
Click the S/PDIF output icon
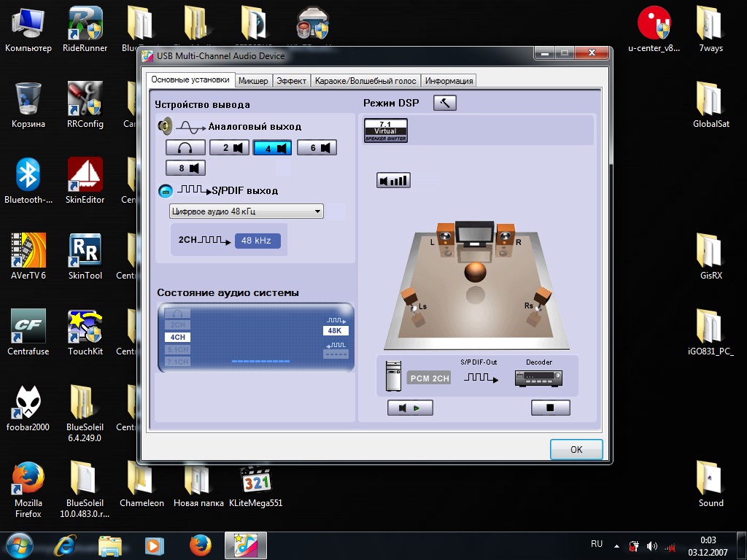(x=166, y=191)
